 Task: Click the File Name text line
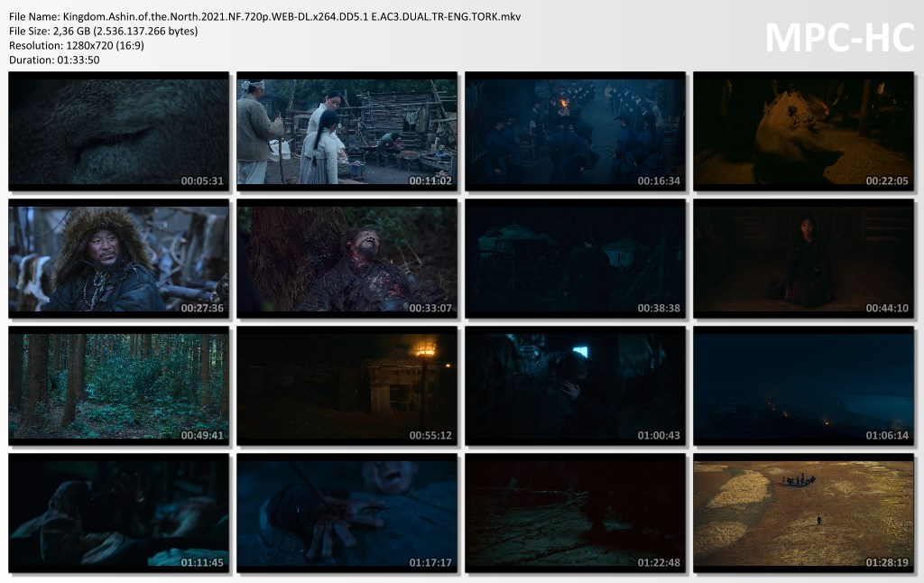(264, 17)
